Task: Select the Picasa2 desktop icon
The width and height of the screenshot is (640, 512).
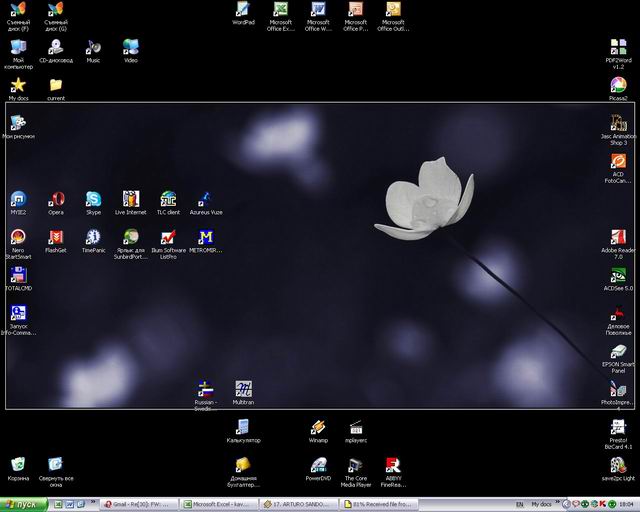Action: point(618,89)
